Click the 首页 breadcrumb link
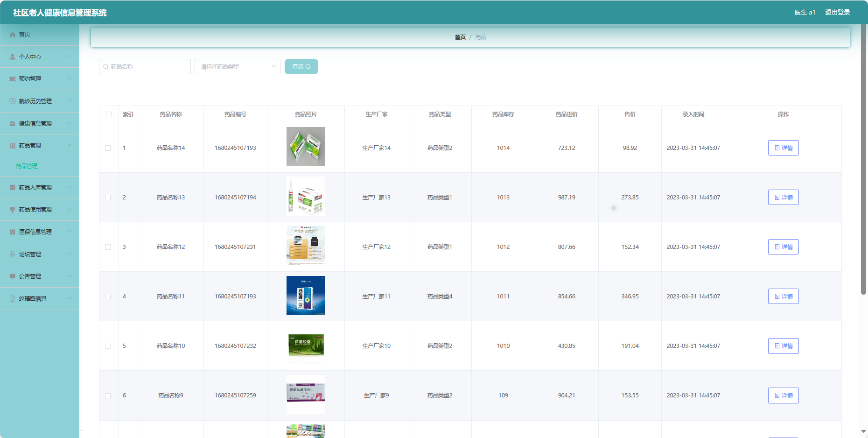 460,37
